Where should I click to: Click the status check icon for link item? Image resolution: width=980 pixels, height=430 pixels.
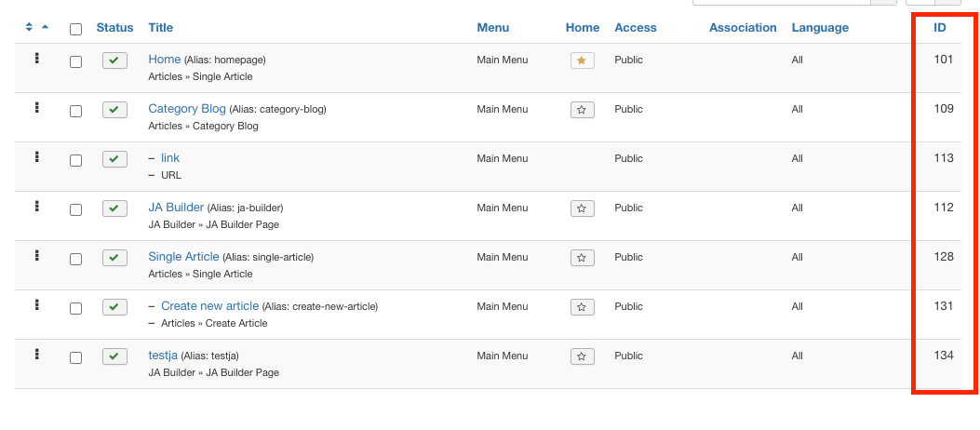pos(114,159)
